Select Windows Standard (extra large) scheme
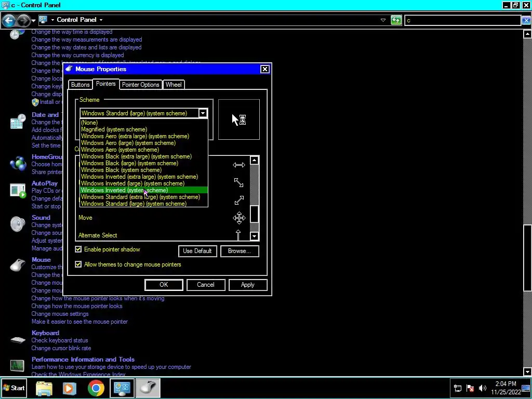 [144, 197]
